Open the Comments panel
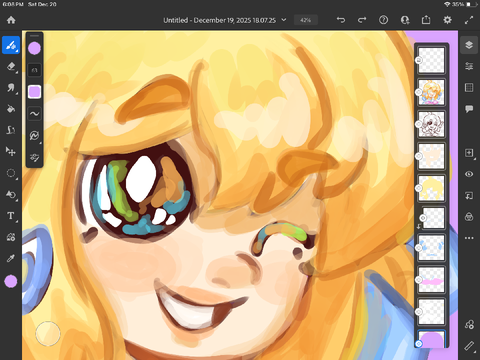The image size is (480, 360). coord(469,109)
